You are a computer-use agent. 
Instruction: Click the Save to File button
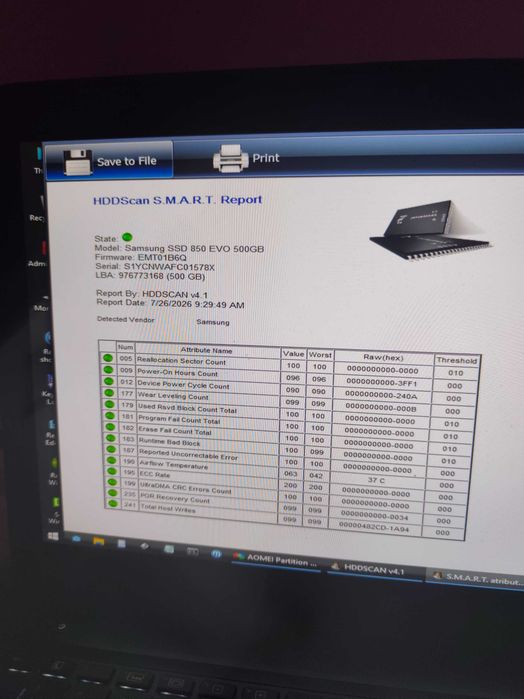click(x=110, y=161)
